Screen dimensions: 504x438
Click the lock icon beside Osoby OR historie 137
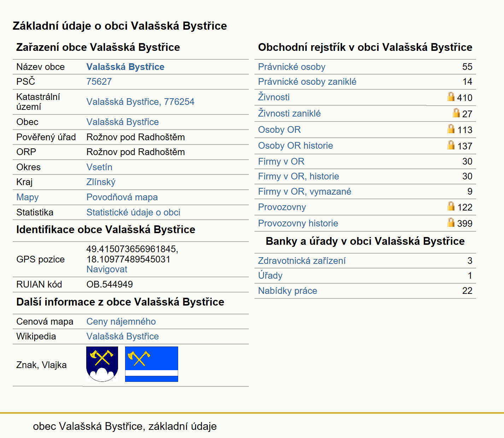coord(451,145)
